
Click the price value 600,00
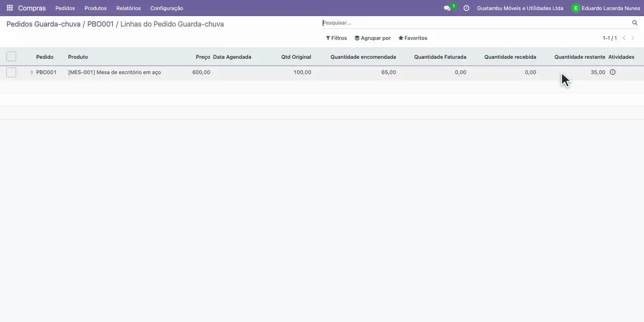coord(201,72)
